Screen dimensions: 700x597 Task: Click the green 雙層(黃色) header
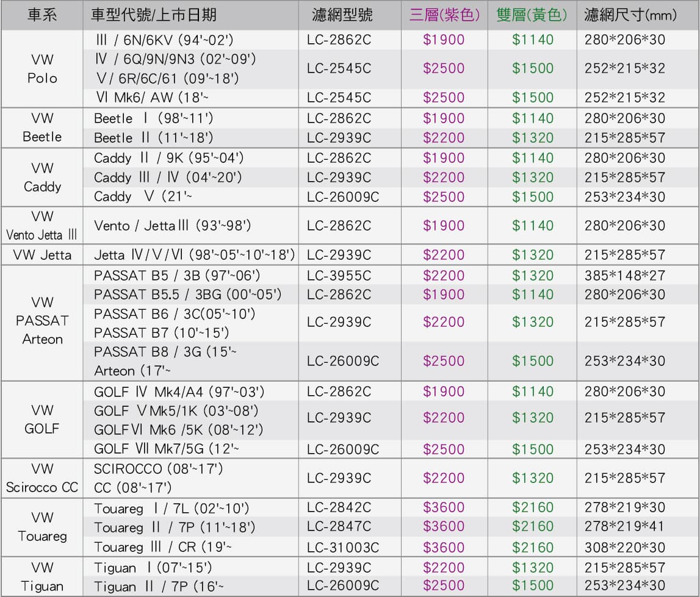click(x=532, y=15)
